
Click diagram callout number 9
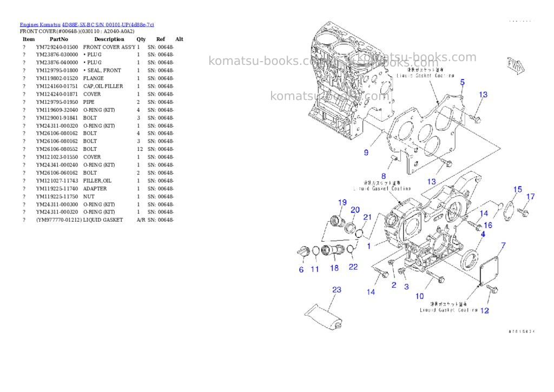(x=366, y=152)
